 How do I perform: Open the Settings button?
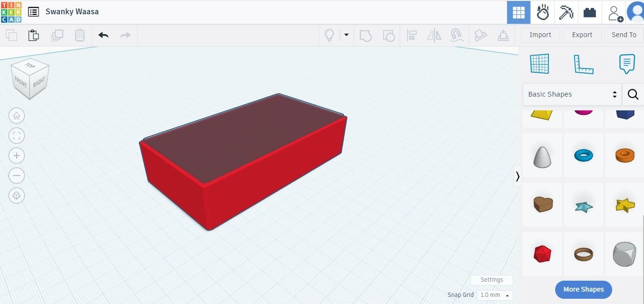[x=492, y=280]
